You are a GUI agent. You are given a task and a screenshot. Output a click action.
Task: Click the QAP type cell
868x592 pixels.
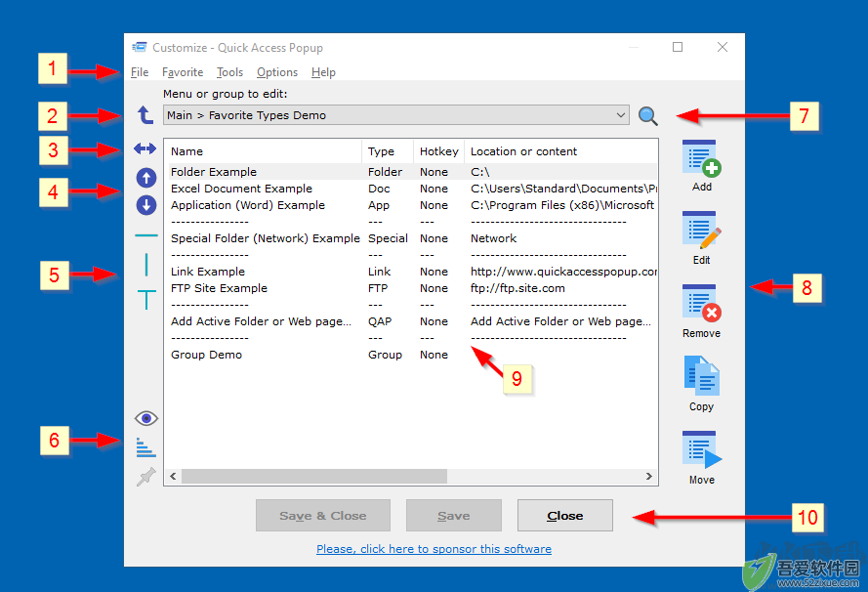380,321
